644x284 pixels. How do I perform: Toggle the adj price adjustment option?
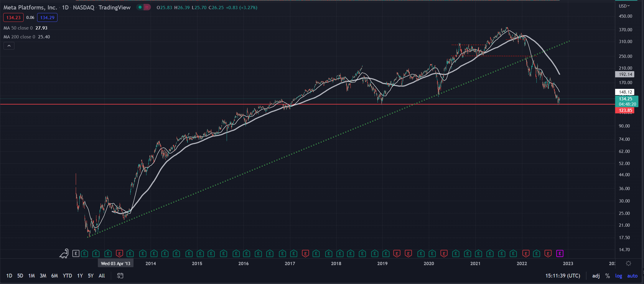[596, 276]
